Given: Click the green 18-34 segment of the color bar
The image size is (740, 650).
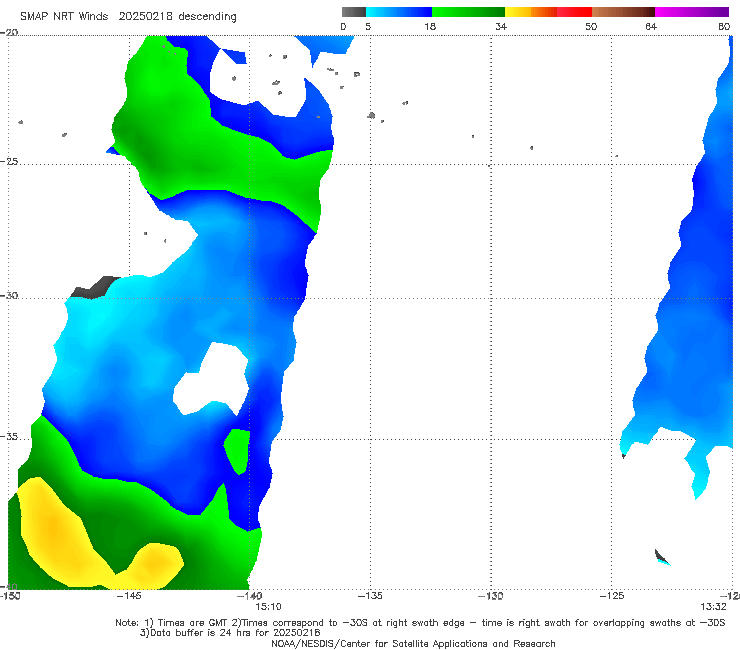Looking at the screenshot, I should coord(468,12).
